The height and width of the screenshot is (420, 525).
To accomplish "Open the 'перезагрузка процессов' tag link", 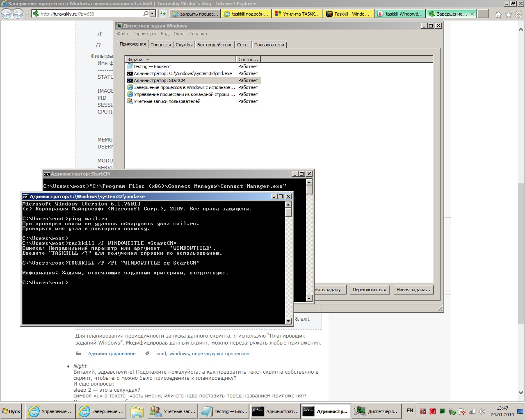I will pos(220,354).
